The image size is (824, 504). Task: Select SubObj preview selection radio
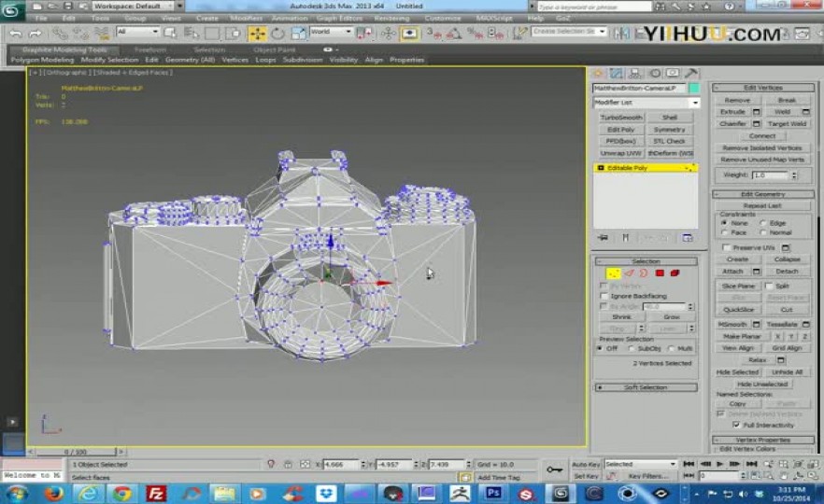coord(632,349)
